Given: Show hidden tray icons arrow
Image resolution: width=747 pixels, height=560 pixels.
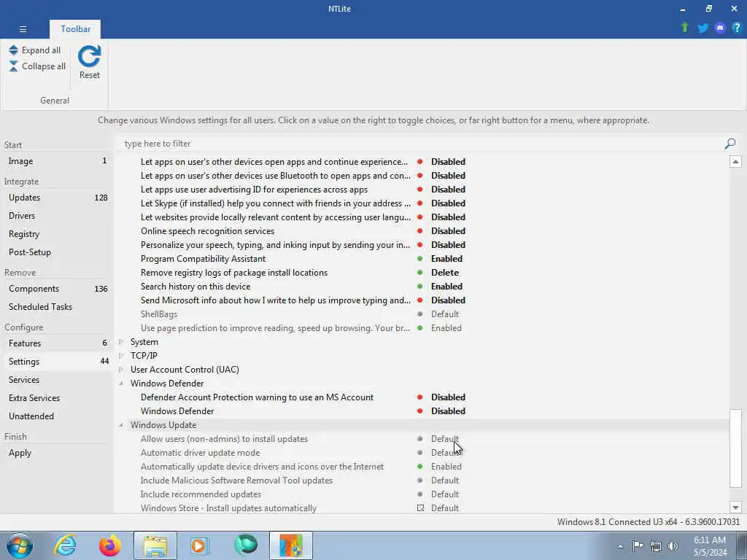Looking at the screenshot, I should (x=620, y=547).
